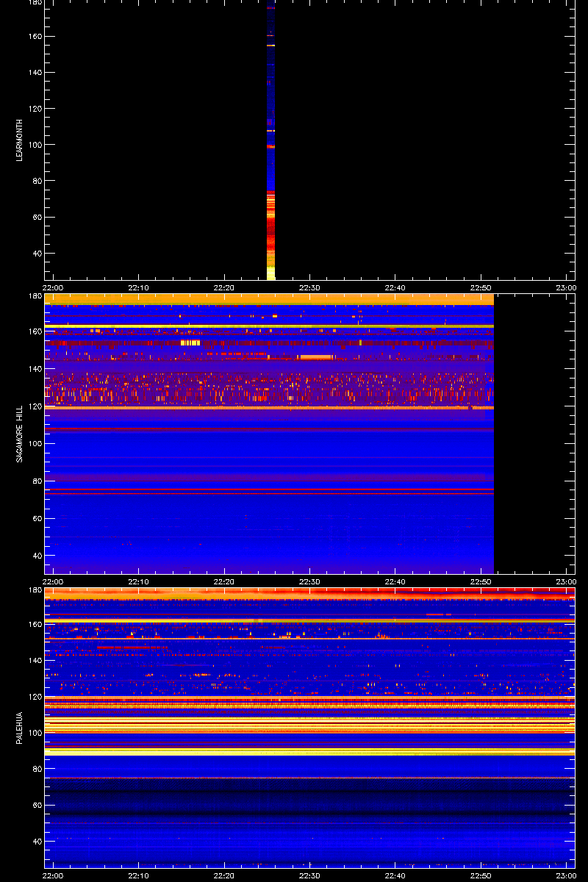
Task: Click 22:00 tick label below Sagamore Hill panel
Action: tap(53, 581)
